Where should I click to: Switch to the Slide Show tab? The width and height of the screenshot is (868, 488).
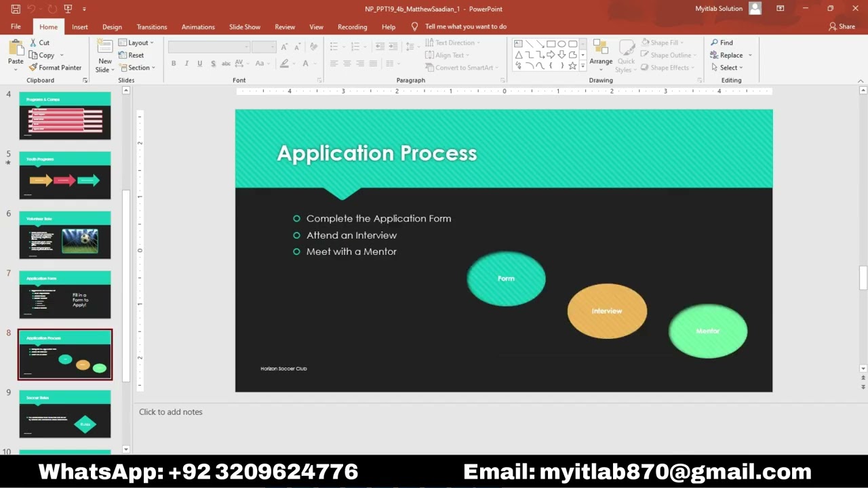coord(245,27)
